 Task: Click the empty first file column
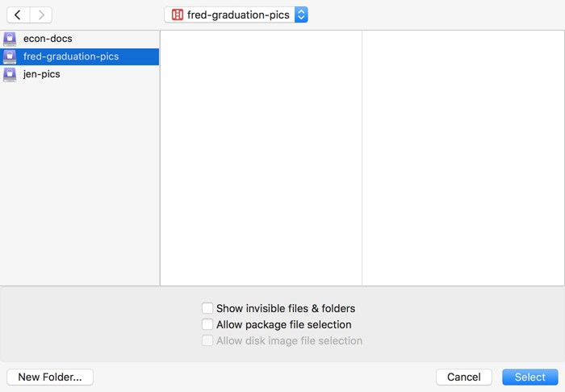point(261,158)
